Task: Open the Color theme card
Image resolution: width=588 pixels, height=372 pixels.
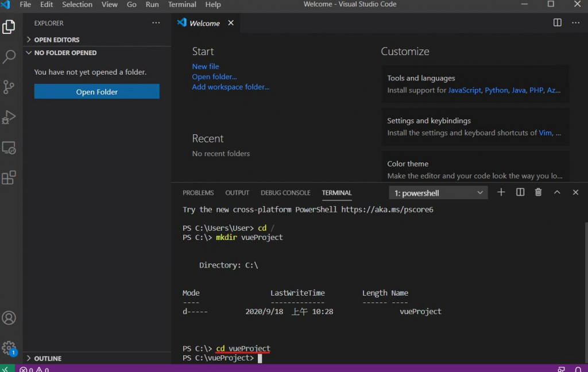Action: pyautogui.click(x=475, y=166)
